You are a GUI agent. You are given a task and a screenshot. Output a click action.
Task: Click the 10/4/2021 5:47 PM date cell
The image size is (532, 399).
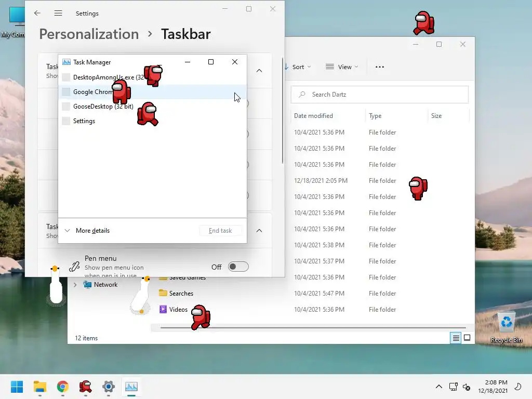pyautogui.click(x=319, y=293)
